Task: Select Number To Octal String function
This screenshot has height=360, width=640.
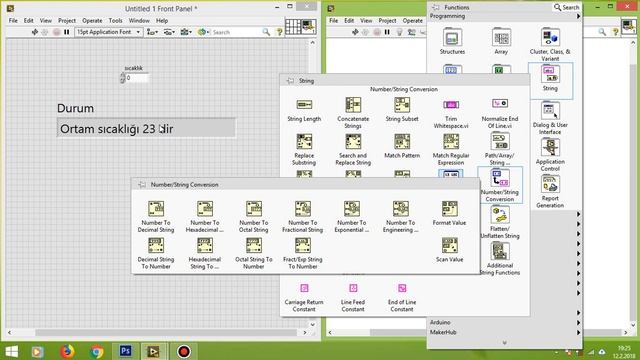Action: tap(253, 217)
